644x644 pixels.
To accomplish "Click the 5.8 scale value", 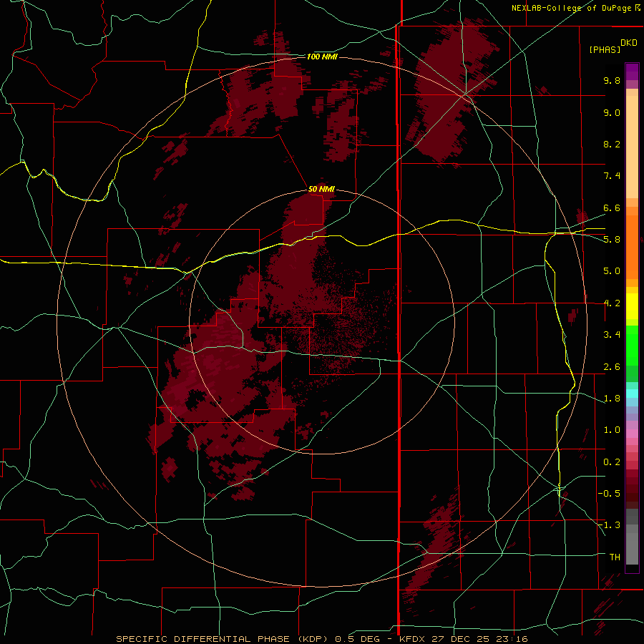I will (612, 240).
